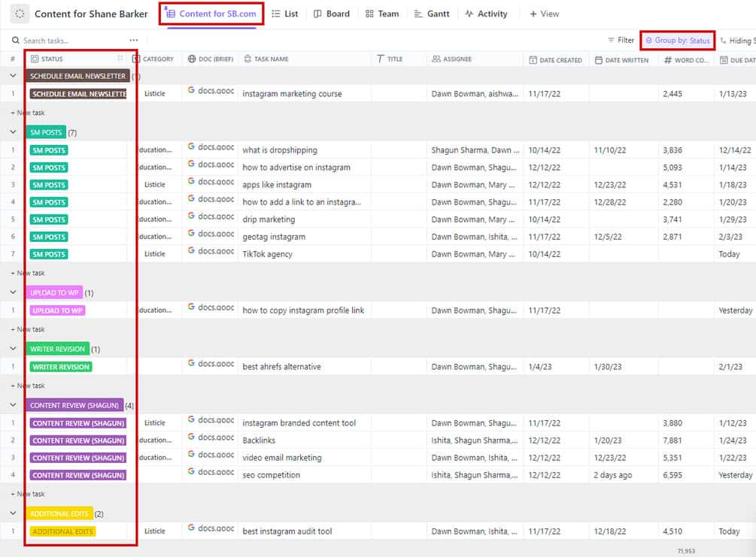
Task: Open Google doc icon for seo competition
Action: (x=191, y=472)
